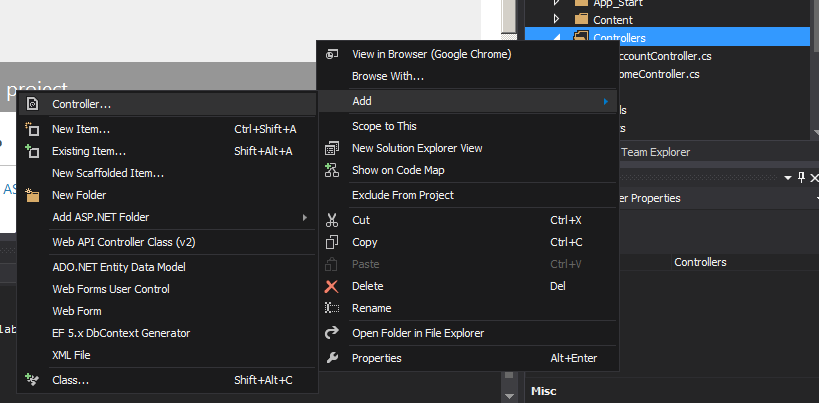Click the Show on Code Map icon
Image resolution: width=819 pixels, height=403 pixels.
(333, 170)
